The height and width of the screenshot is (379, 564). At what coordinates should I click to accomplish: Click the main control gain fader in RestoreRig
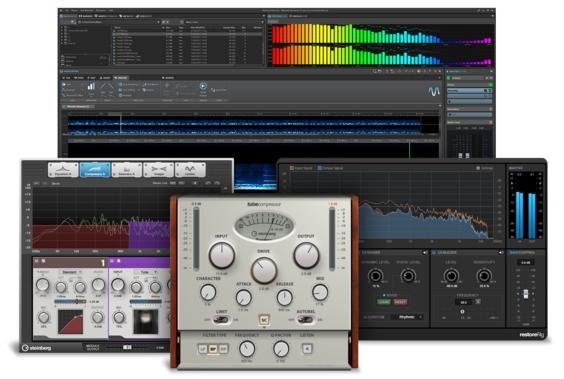tap(526, 293)
